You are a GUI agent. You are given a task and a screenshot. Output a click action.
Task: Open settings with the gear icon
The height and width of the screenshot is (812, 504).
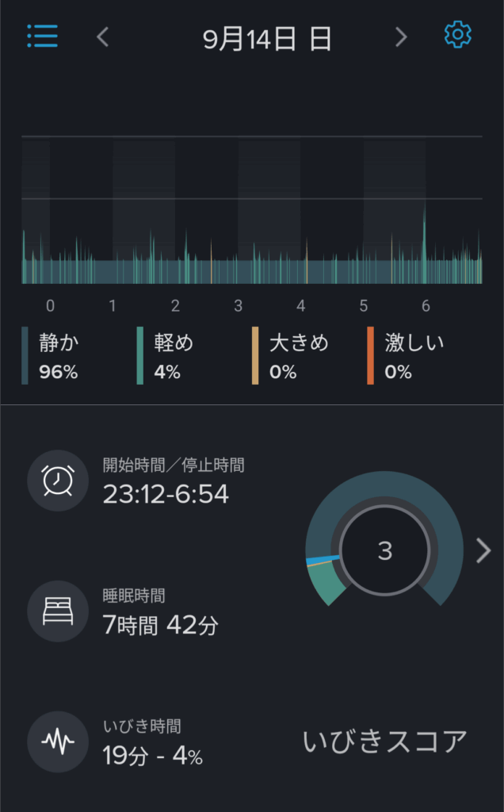(457, 36)
